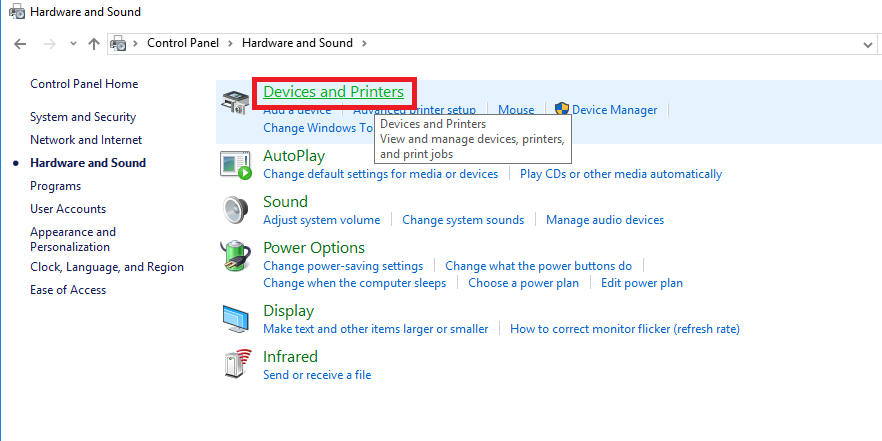Open Device Manager link
This screenshot has width=882, height=441.
tap(614, 110)
